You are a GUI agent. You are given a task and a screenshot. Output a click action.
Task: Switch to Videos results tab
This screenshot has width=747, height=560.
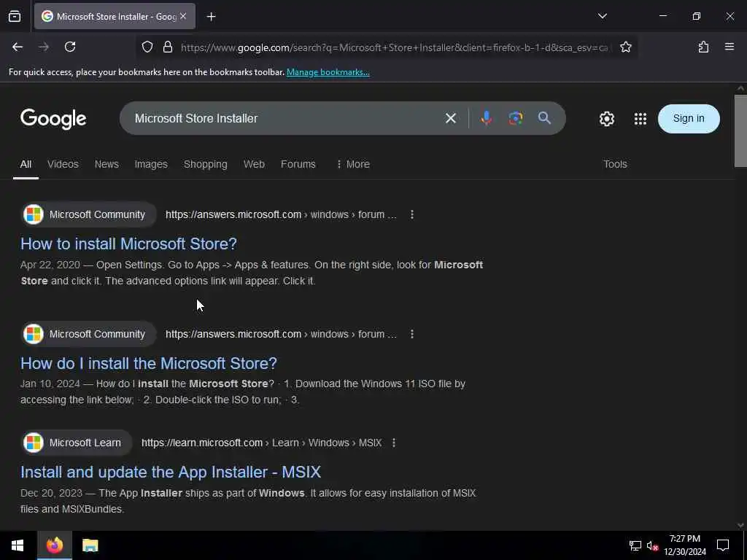coord(63,164)
